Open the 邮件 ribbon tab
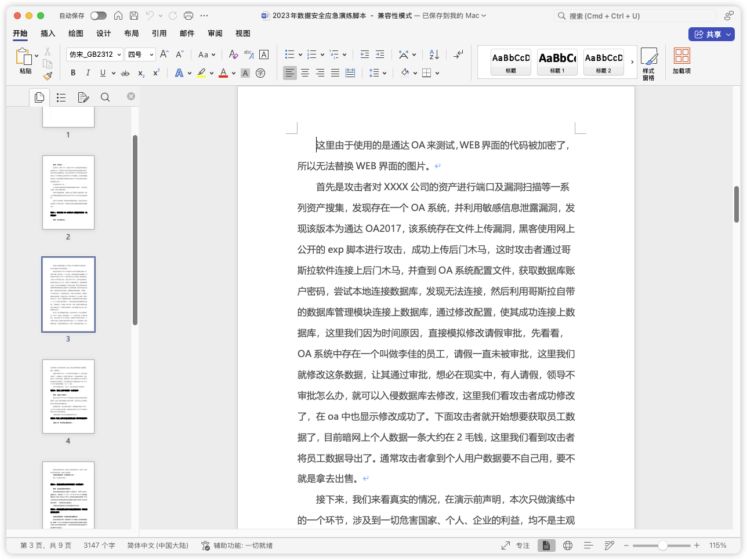This screenshot has width=747, height=560. click(x=187, y=34)
